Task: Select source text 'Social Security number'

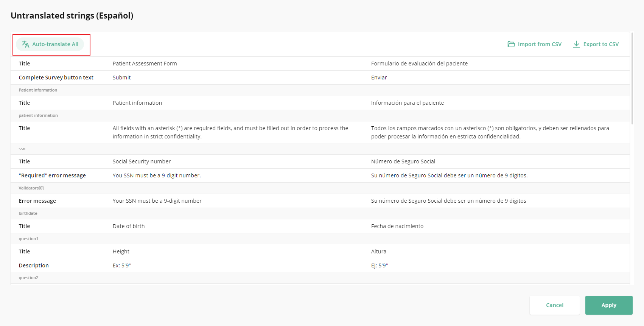Action: 142,161
